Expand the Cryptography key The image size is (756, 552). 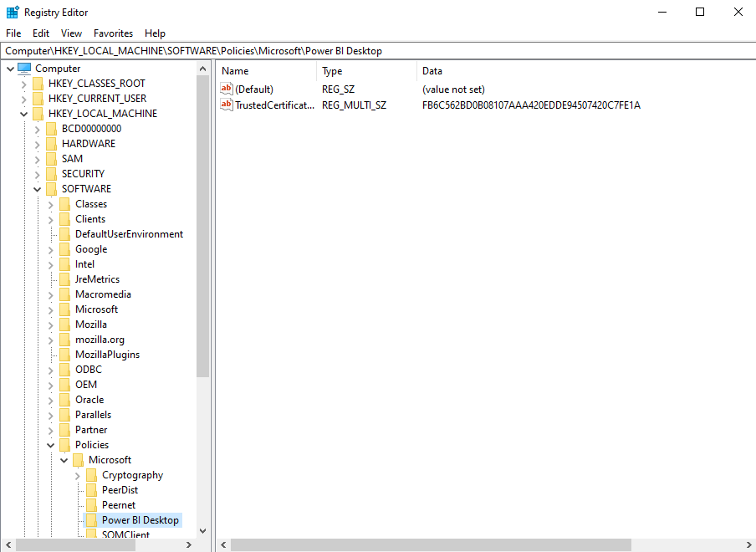pos(77,474)
